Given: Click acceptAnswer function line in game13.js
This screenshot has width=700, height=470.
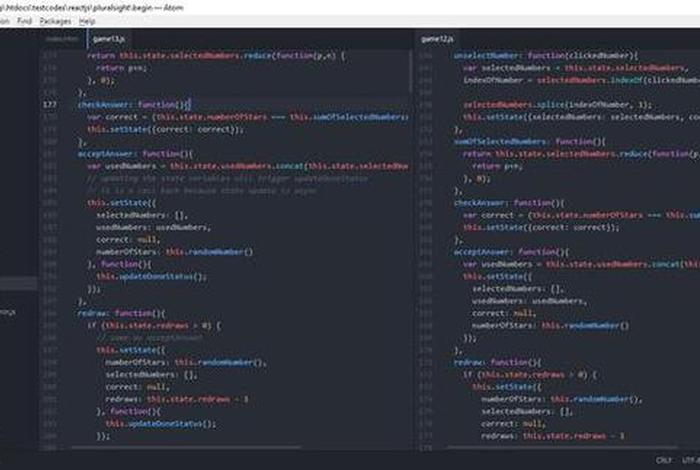Looking at the screenshot, I should coord(135,154).
